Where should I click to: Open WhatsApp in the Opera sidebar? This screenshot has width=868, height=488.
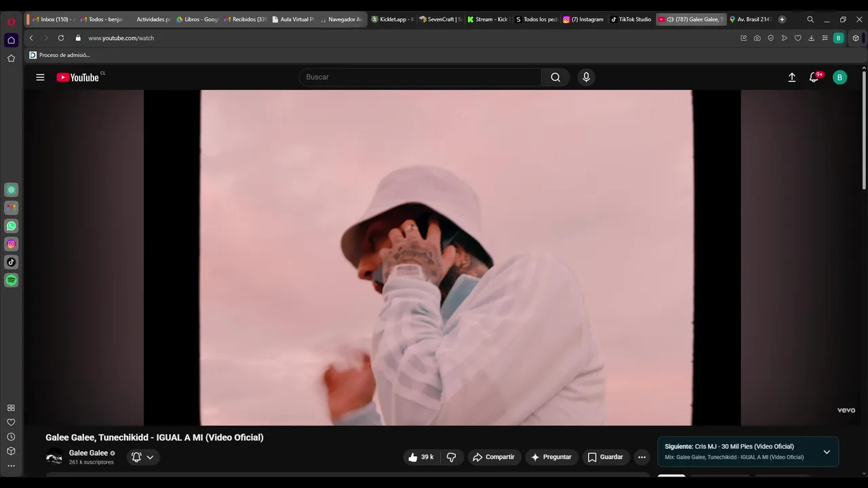[x=12, y=226]
